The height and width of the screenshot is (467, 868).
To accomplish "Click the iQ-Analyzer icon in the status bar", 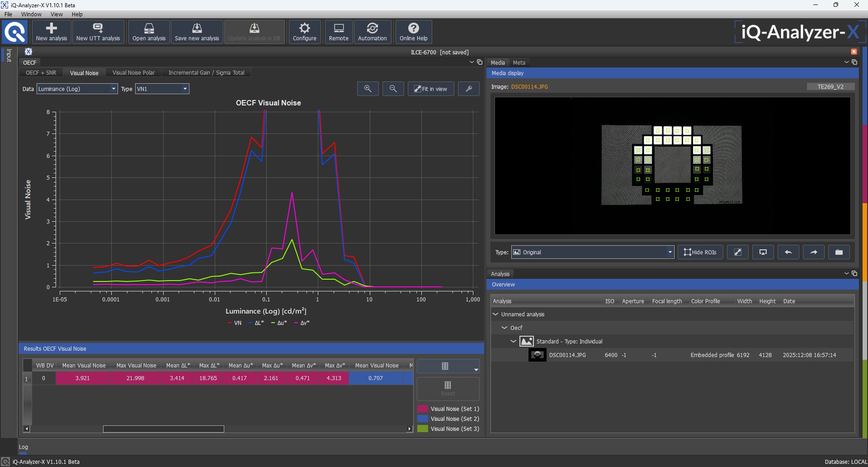I will point(5,462).
